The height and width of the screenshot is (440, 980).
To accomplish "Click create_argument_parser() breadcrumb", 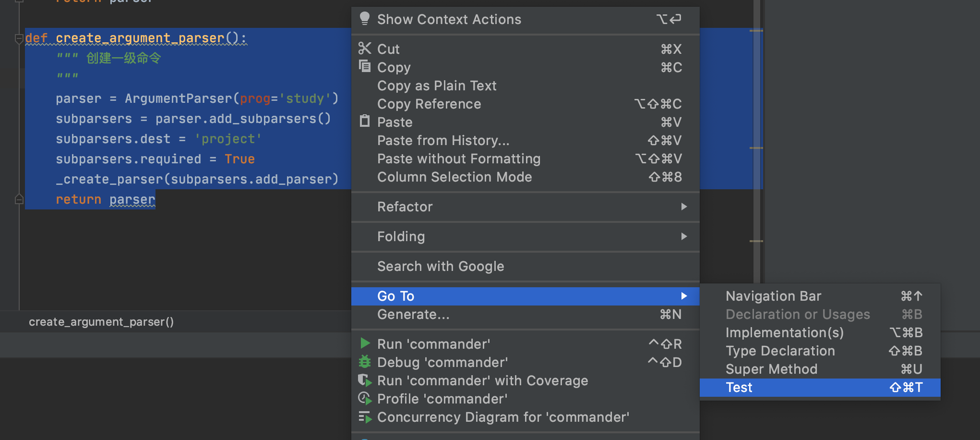I will click(101, 322).
